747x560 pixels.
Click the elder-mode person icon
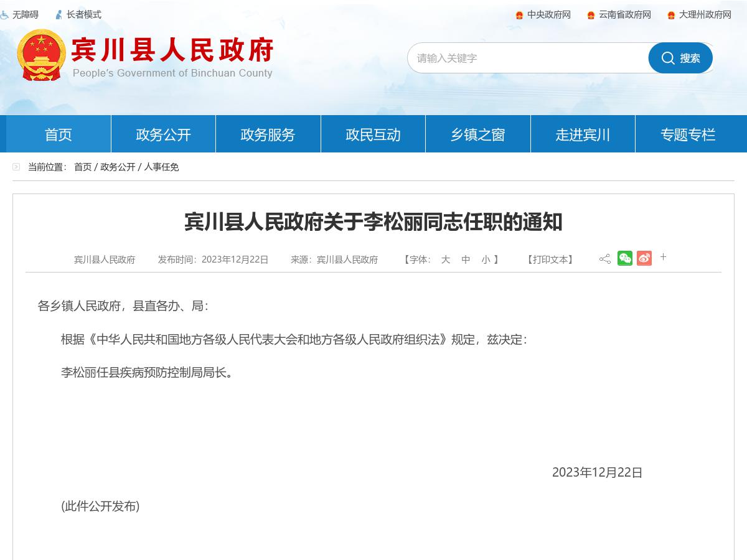59,15
